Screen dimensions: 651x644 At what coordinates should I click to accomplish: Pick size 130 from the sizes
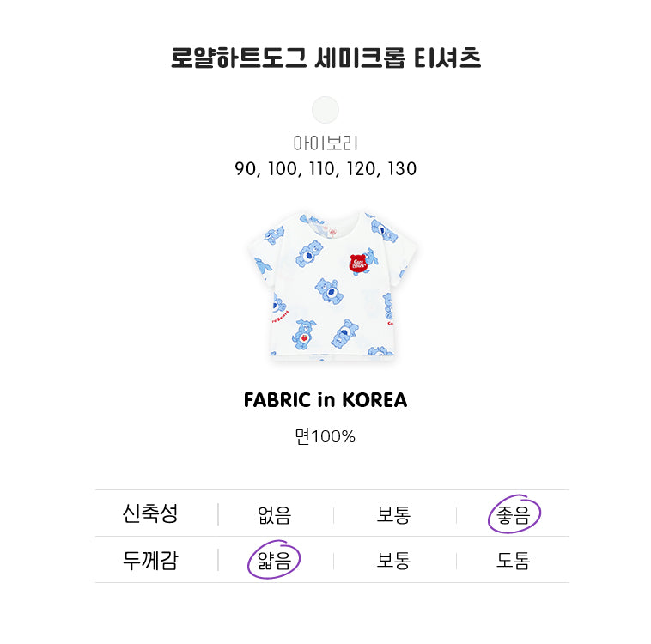click(402, 169)
